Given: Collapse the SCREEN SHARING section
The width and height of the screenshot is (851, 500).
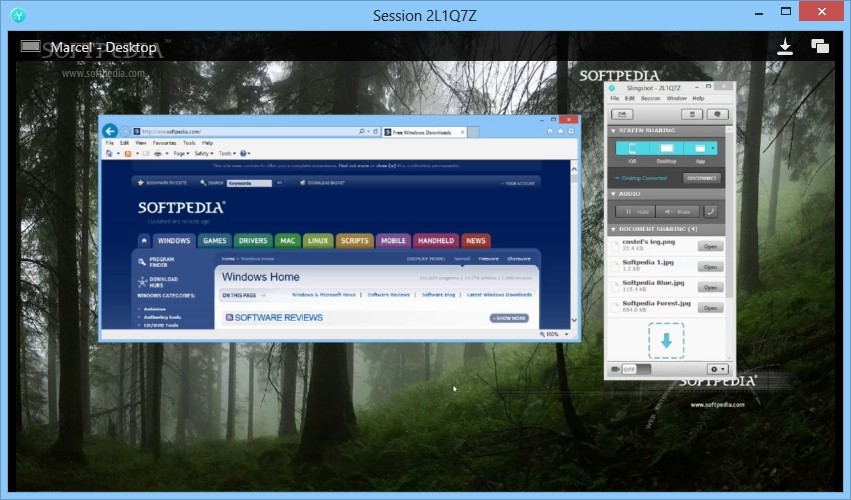Looking at the screenshot, I should [x=613, y=131].
